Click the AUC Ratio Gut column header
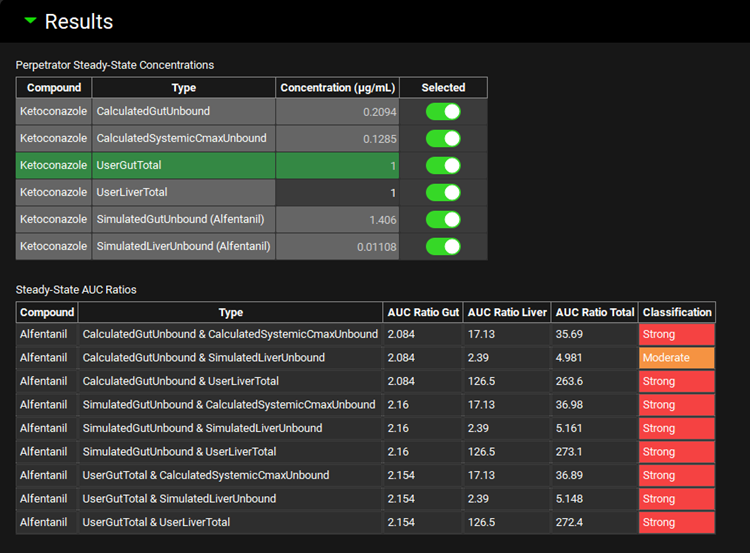This screenshot has width=750, height=553. point(423,312)
